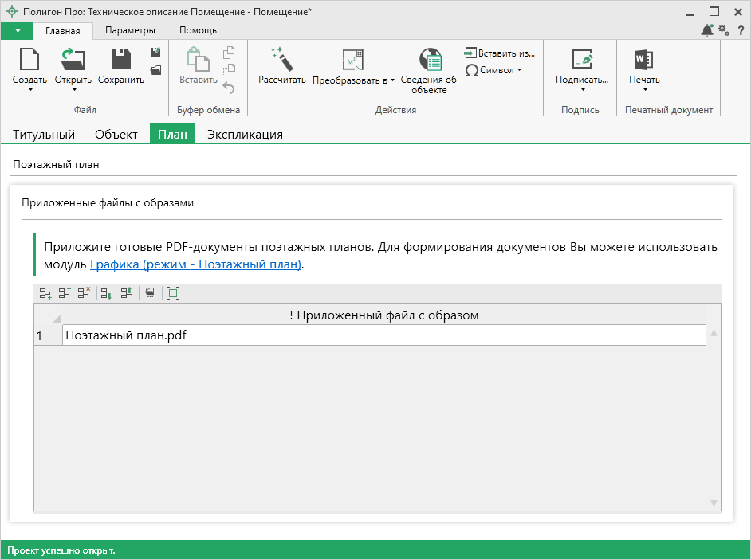Move row down using the table toolbar icon
Screen dimensions: 751x560
coord(106,293)
